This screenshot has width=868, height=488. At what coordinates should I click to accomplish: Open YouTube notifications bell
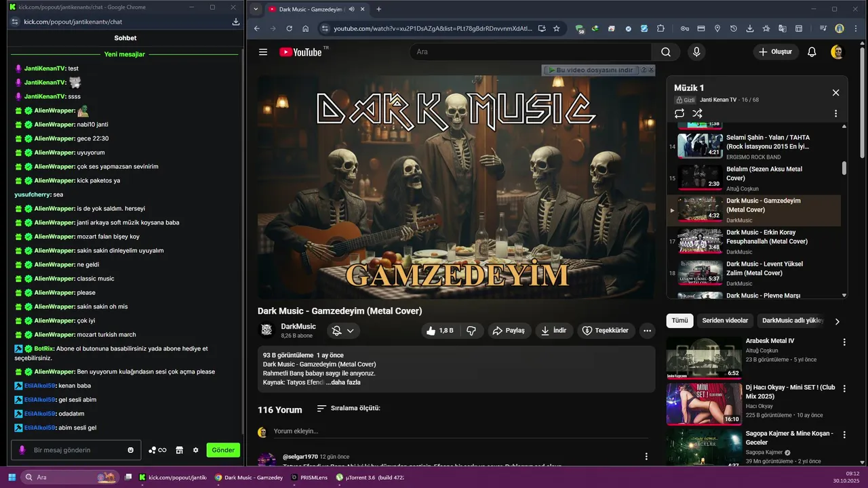[x=812, y=52]
